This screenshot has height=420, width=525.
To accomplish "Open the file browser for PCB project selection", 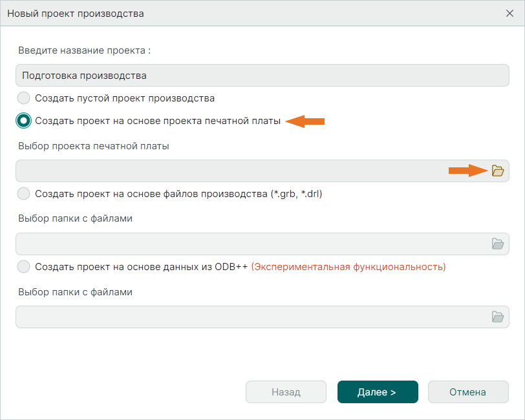I will point(497,171).
